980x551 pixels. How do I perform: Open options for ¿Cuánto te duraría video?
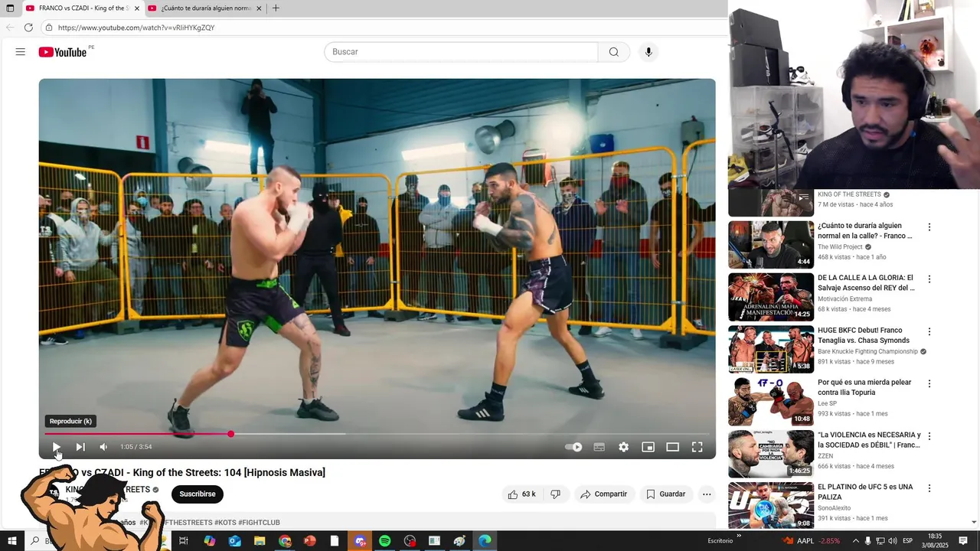pyautogui.click(x=929, y=227)
